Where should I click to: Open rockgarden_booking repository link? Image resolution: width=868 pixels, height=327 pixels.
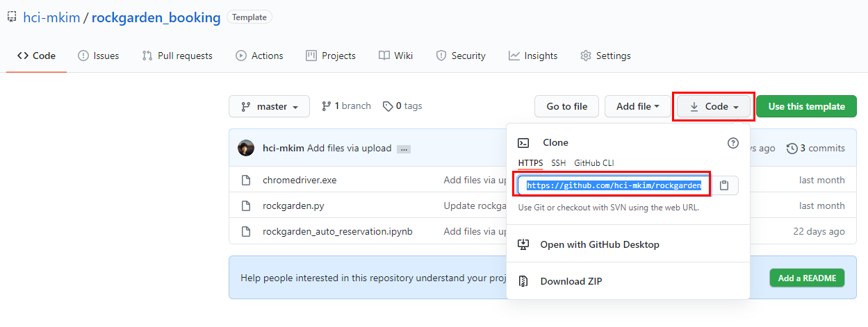[156, 17]
